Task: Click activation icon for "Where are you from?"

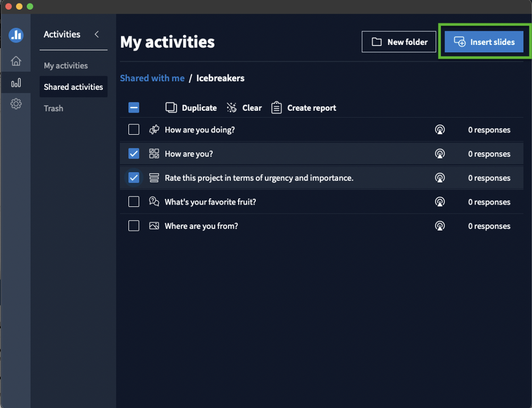Action: pos(440,226)
